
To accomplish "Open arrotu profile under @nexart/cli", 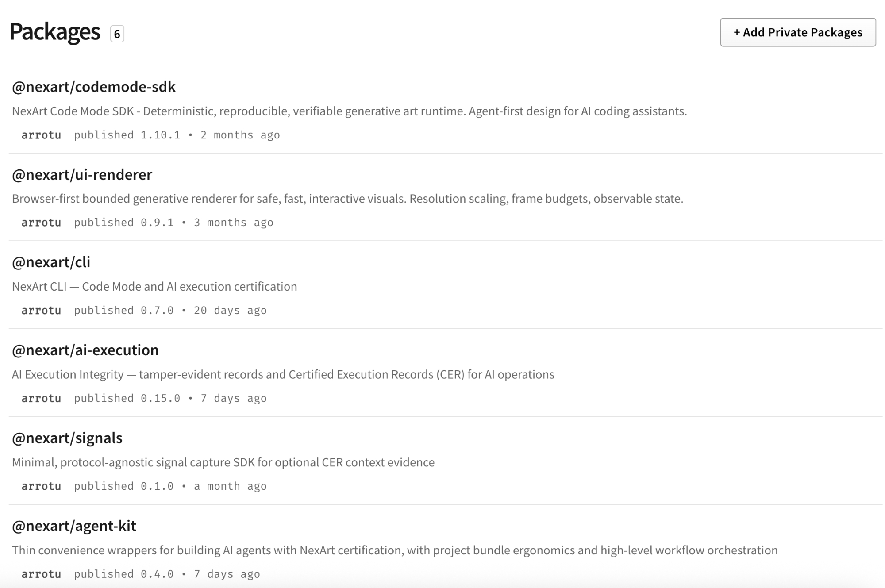I will 41,311.
